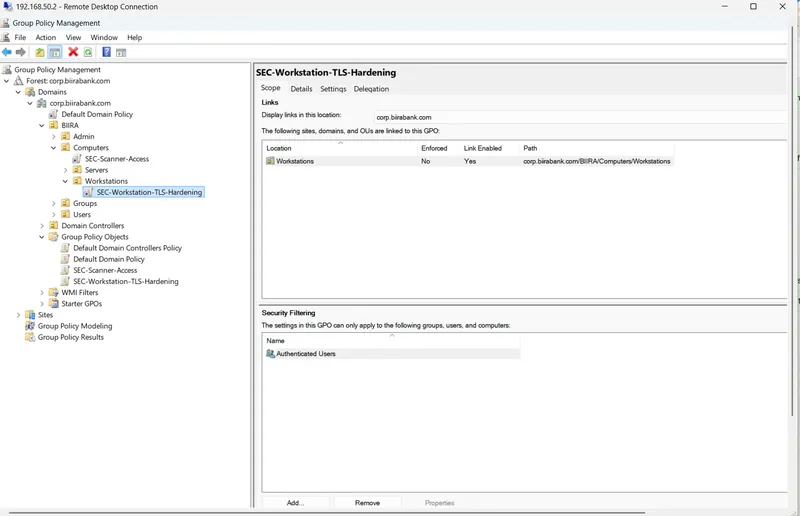
Task: Open the Window menu
Action: (x=104, y=38)
